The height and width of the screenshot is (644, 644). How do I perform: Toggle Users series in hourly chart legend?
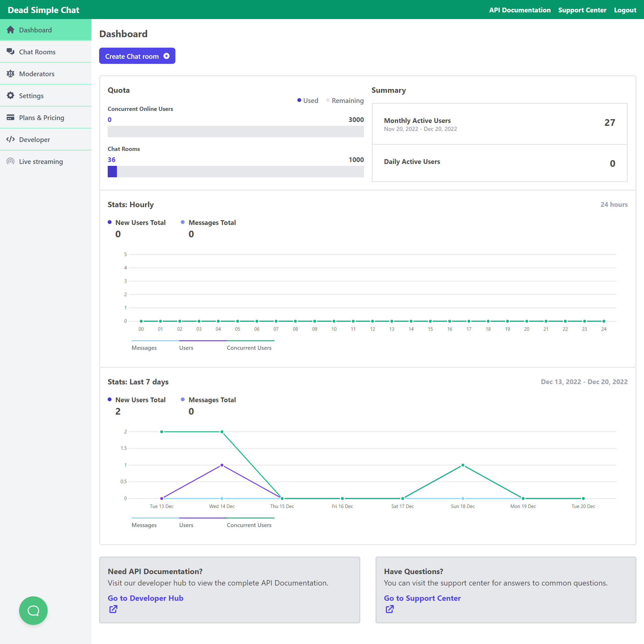(186, 348)
